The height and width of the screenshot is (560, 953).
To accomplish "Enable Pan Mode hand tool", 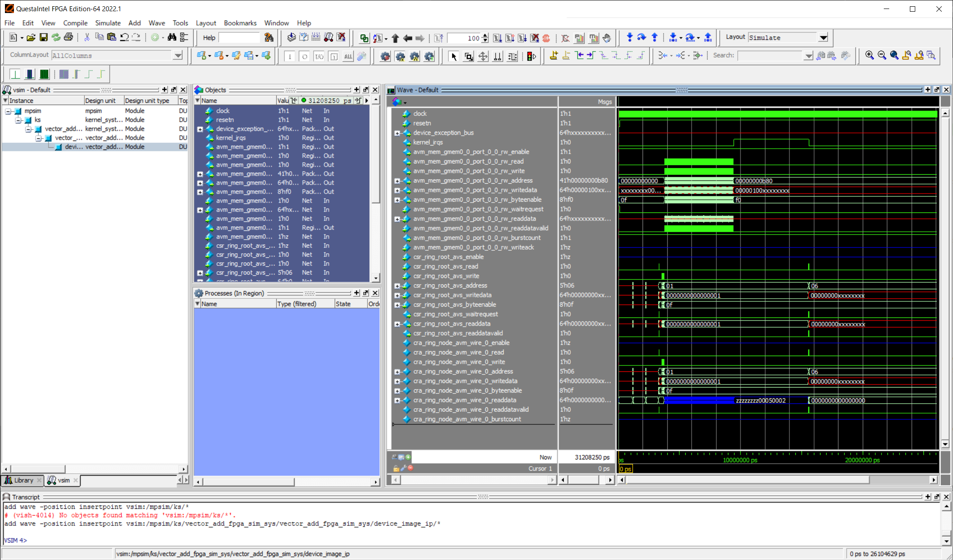I will 607,38.
